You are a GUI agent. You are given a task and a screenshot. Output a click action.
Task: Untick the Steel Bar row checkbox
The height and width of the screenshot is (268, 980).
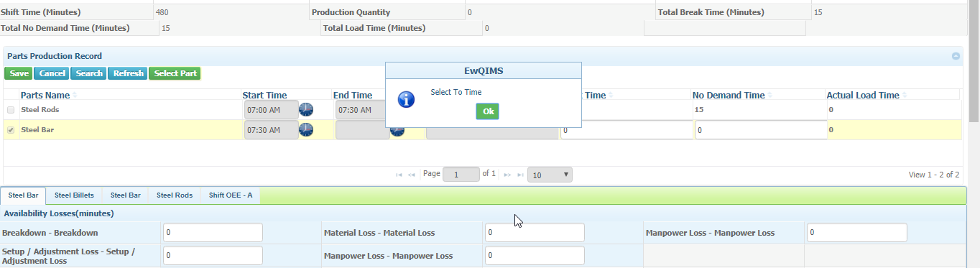[x=11, y=130]
